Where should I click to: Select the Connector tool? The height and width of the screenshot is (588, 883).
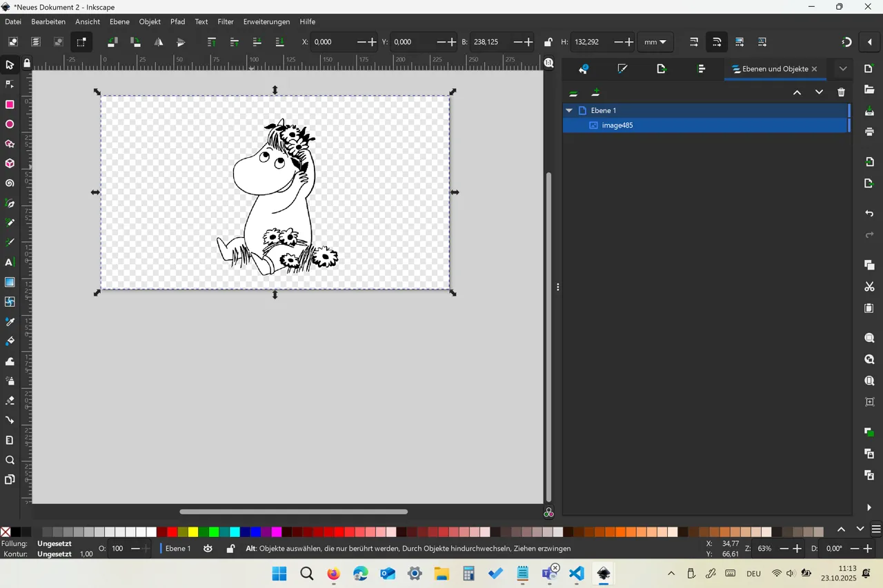click(10, 420)
